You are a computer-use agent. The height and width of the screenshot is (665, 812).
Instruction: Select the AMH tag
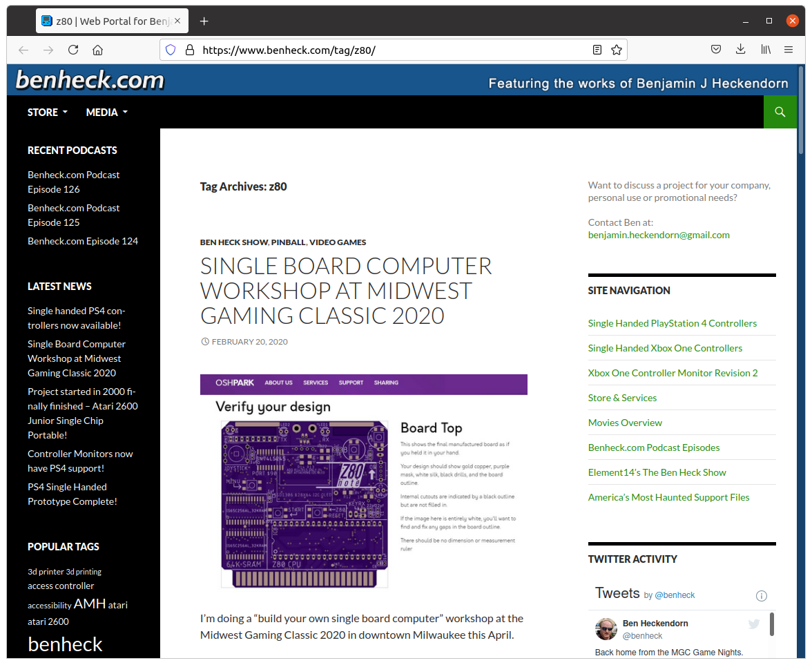90,604
